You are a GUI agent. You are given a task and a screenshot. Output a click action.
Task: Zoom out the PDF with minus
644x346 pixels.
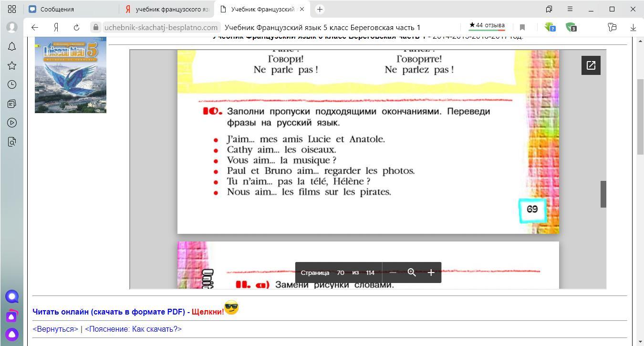pos(393,273)
